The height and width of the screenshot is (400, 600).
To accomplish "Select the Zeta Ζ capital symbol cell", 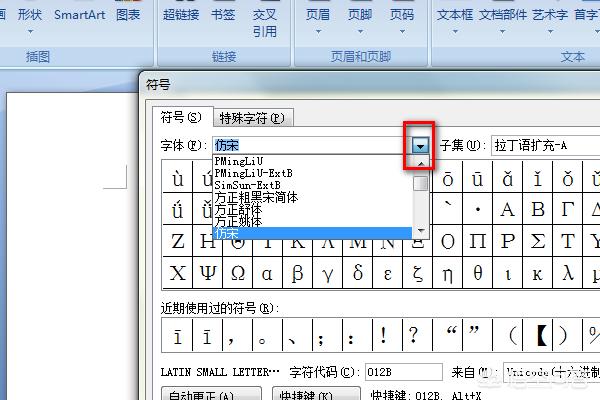I will click(178, 241).
